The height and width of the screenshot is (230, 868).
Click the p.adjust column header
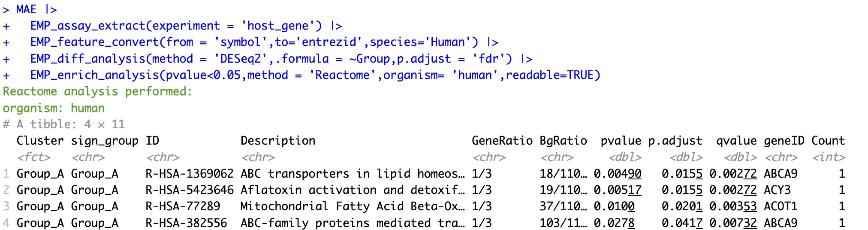pos(675,141)
